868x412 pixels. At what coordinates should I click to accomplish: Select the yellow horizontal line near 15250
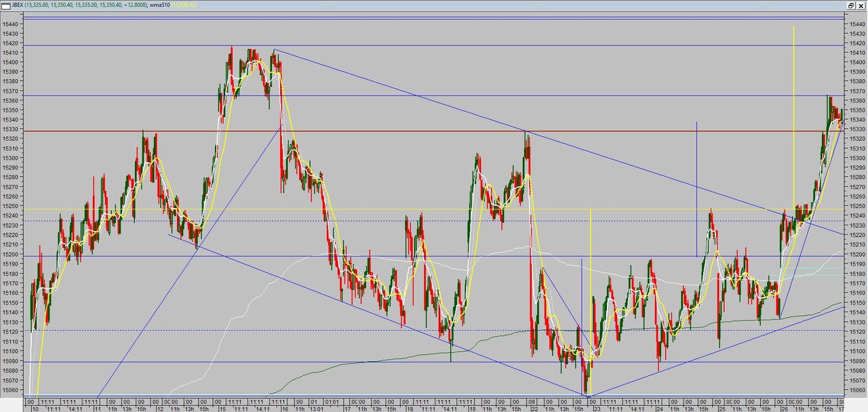[434, 209]
